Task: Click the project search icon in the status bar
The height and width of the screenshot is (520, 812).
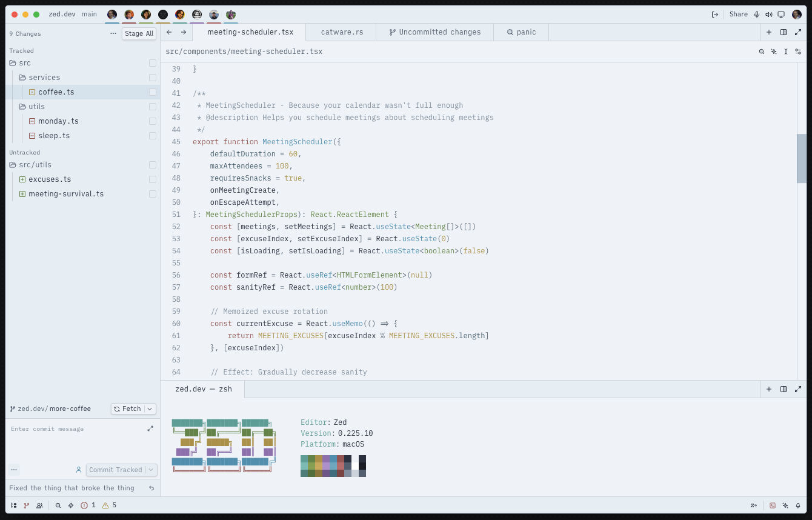Action: click(58, 505)
